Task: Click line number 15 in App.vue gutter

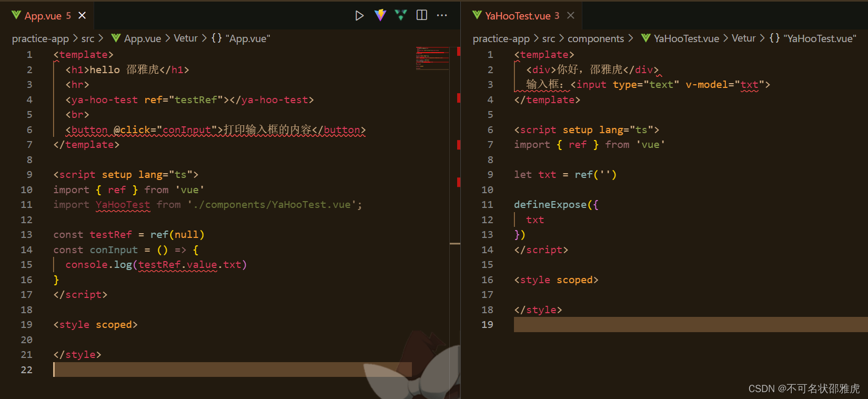Action: pos(26,264)
